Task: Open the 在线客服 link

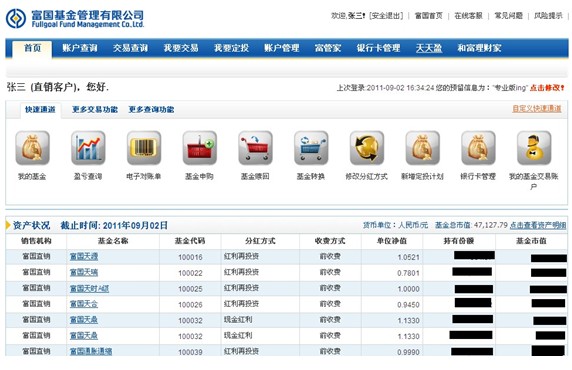Action: coord(468,16)
